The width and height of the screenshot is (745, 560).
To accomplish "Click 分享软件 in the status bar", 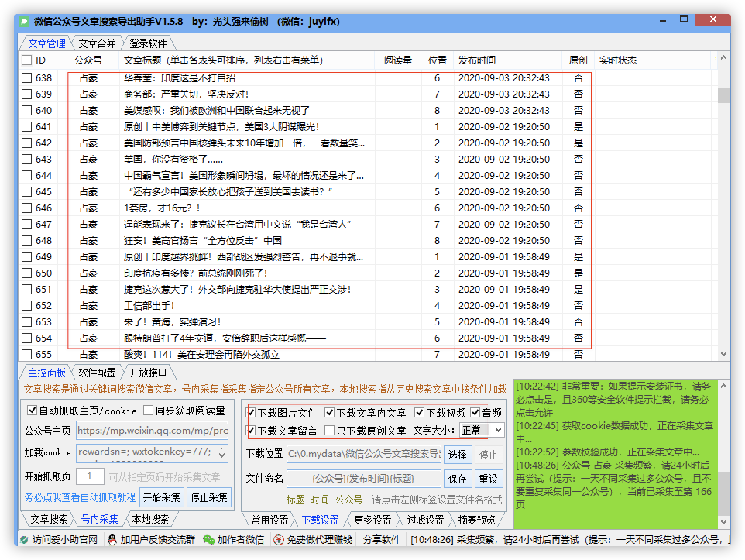I will click(x=381, y=539).
